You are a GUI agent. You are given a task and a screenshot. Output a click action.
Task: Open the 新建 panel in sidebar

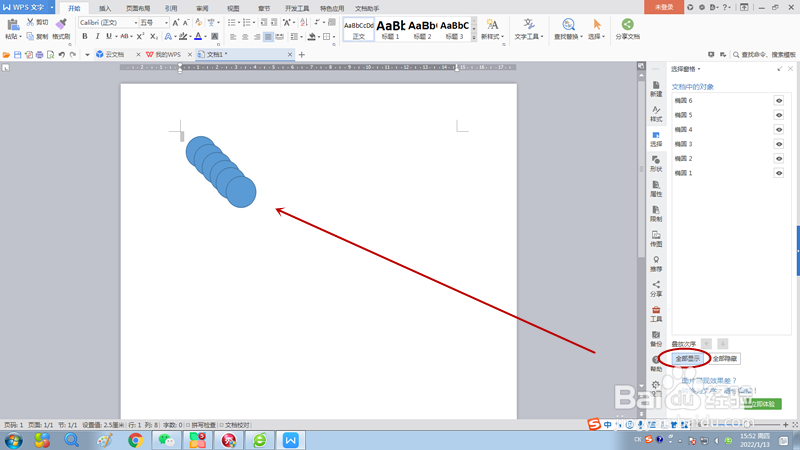click(656, 89)
